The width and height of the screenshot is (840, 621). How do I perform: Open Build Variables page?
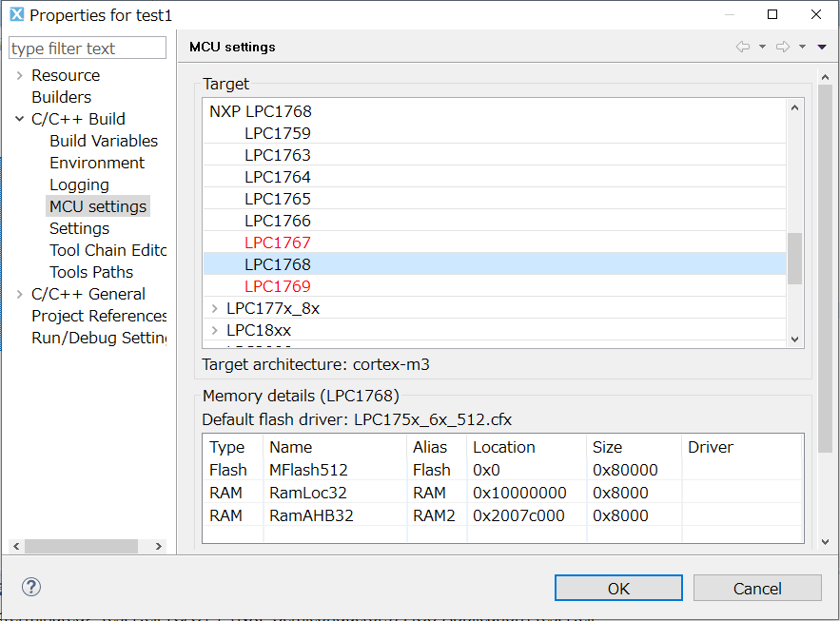click(104, 141)
